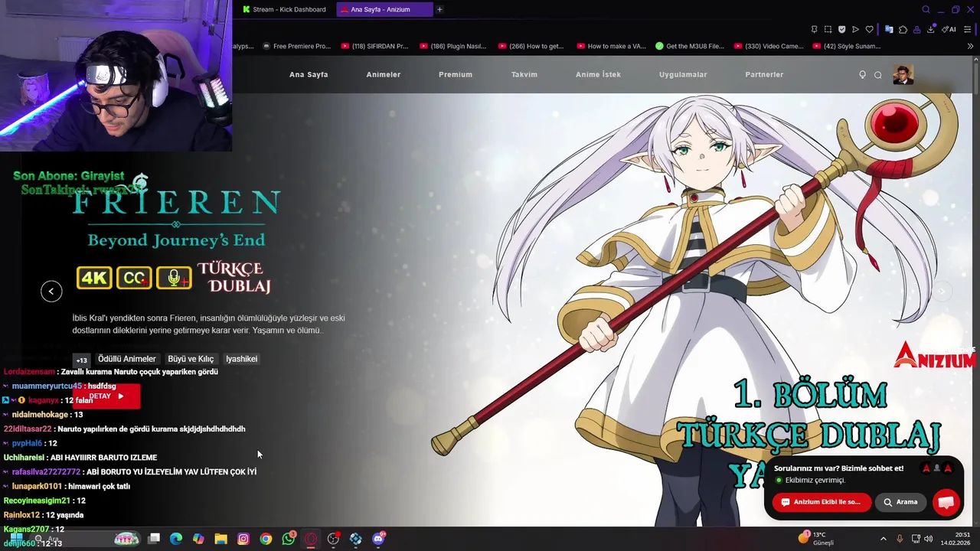
Task: Switch to the Stream - Kick Dashboard tab
Action: coord(284,9)
